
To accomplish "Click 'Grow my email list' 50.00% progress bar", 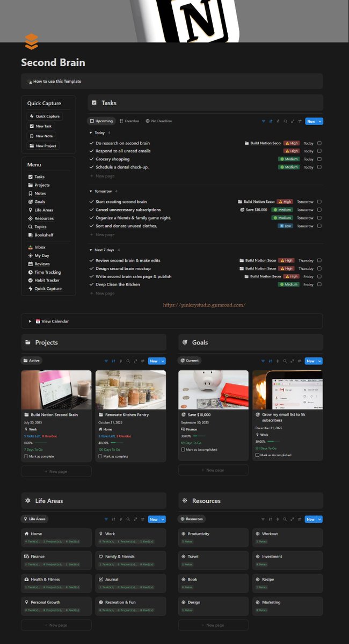I will 274,441.
